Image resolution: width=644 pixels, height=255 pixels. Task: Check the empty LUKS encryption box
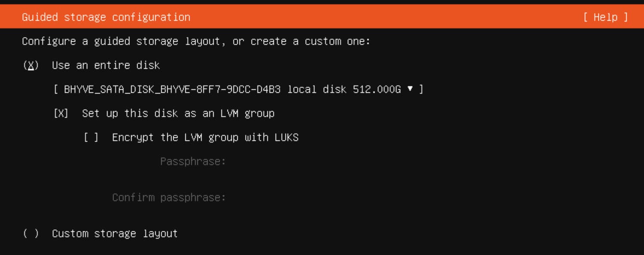click(91, 138)
